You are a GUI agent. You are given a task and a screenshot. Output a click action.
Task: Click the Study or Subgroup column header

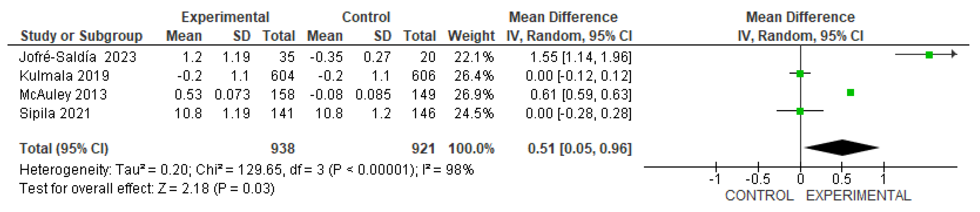[81, 36]
